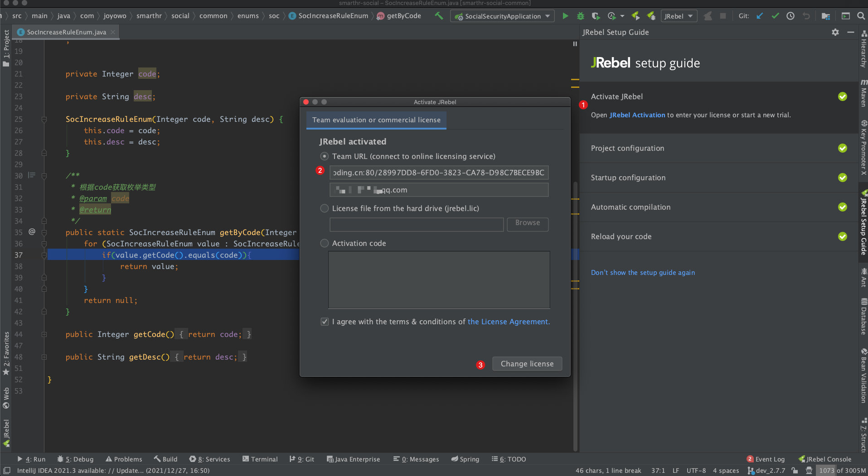Click the license file path field
The height and width of the screenshot is (476, 868).
click(x=417, y=224)
